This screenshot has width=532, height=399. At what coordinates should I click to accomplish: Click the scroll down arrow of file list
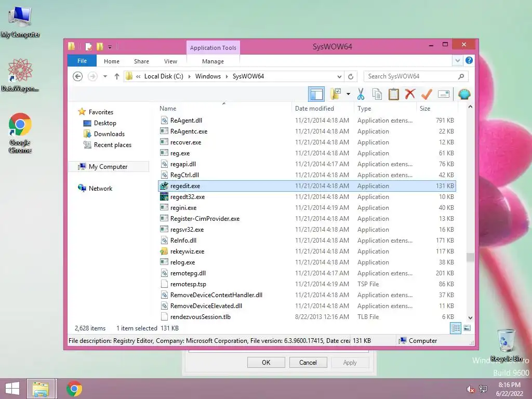[470, 317]
